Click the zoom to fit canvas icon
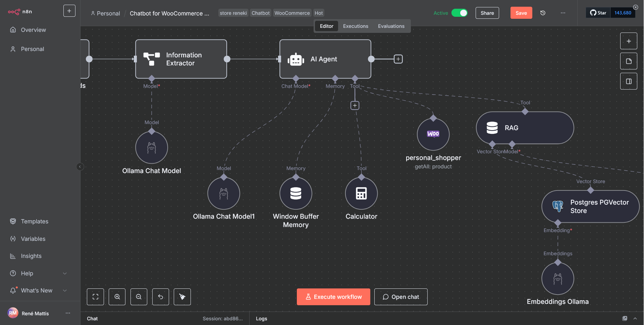Image resolution: width=644 pixels, height=325 pixels. [95, 297]
